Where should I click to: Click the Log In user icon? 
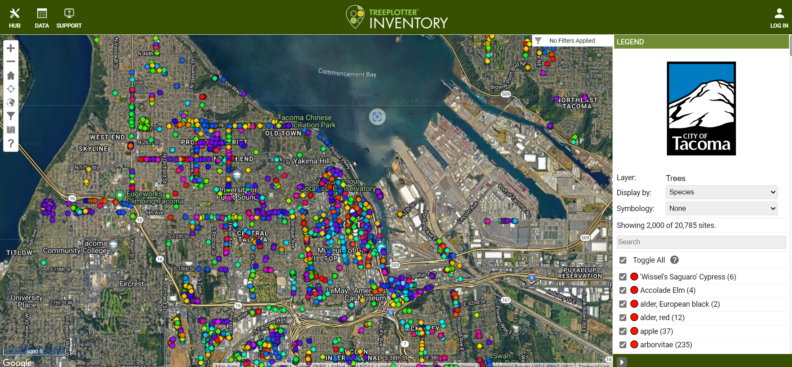point(779,14)
